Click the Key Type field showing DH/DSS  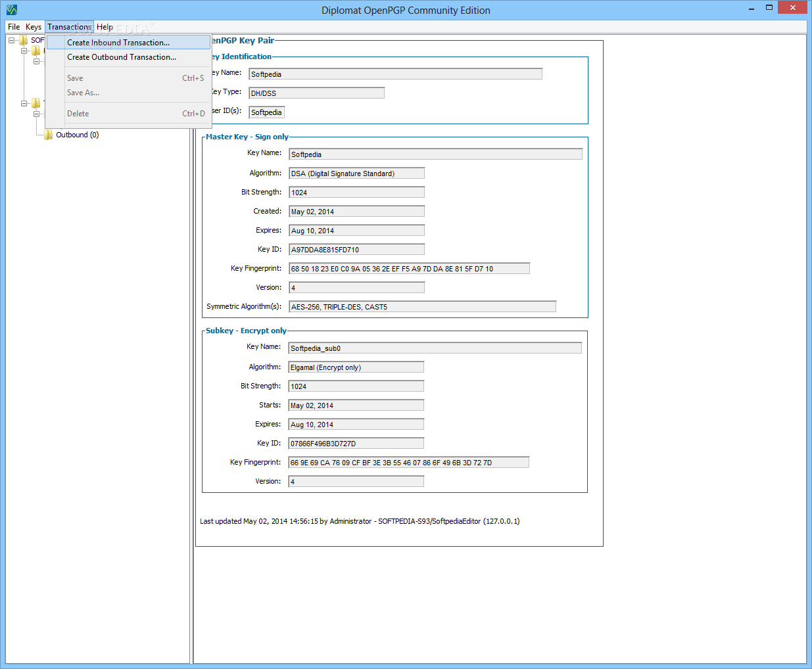coord(316,93)
